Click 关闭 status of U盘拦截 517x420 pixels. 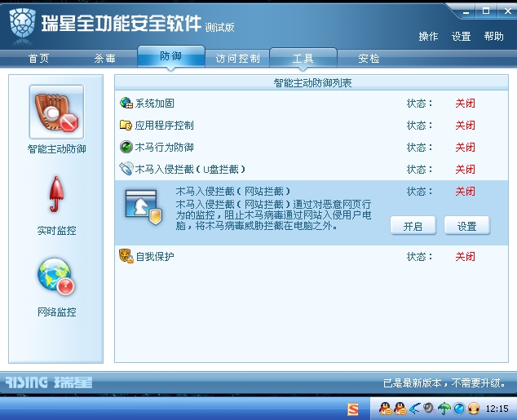pos(466,169)
